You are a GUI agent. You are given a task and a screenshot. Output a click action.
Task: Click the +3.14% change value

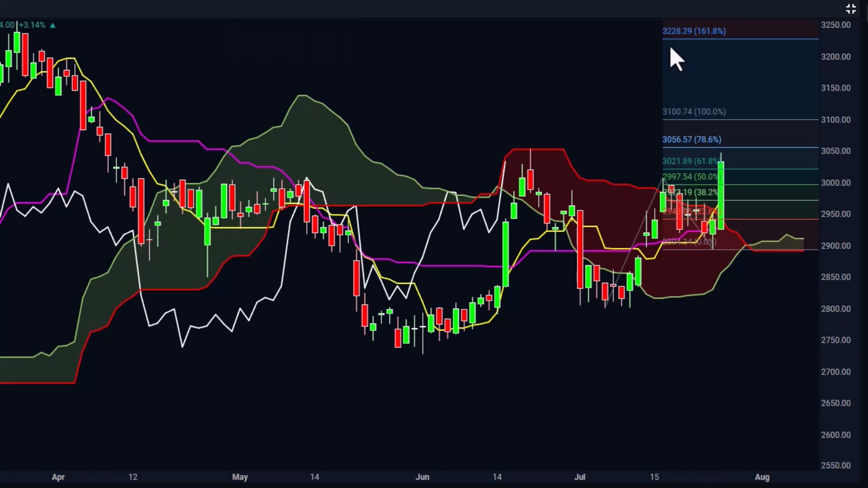tap(32, 25)
